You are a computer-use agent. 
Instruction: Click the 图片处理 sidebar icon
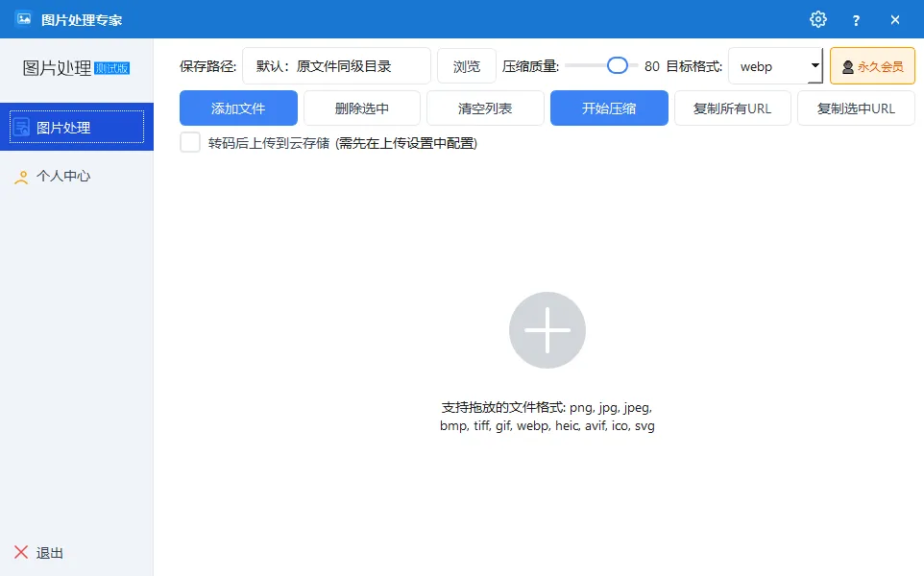(22, 127)
